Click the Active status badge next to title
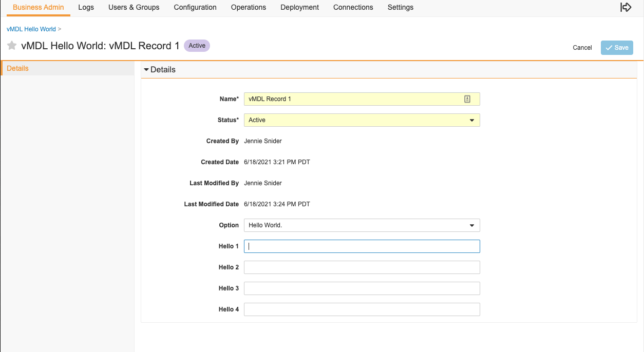This screenshot has height=352, width=644. pyautogui.click(x=197, y=45)
